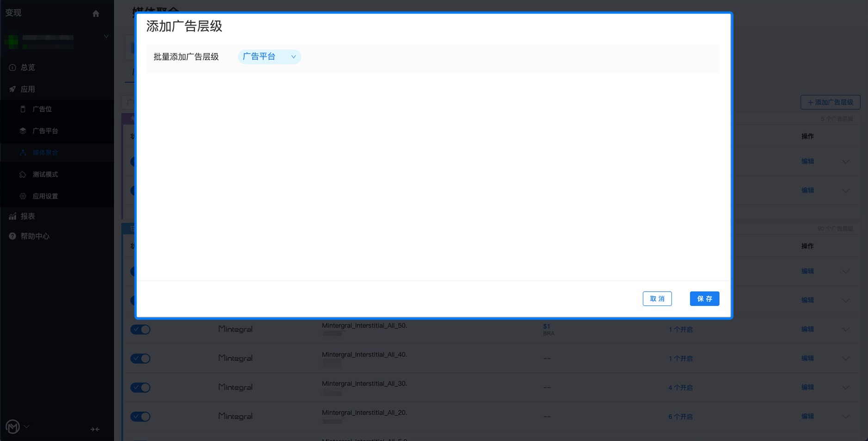
Task: Click the 应用设置 gear icon
Action: click(23, 196)
